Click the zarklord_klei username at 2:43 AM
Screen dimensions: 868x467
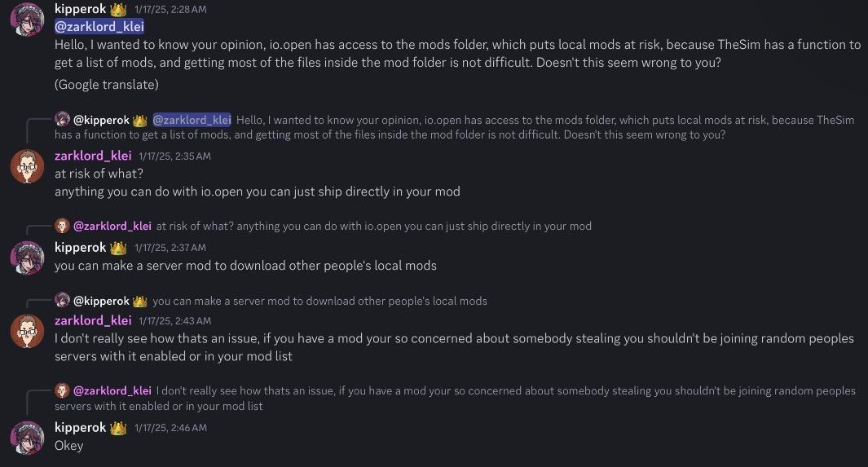click(x=93, y=320)
